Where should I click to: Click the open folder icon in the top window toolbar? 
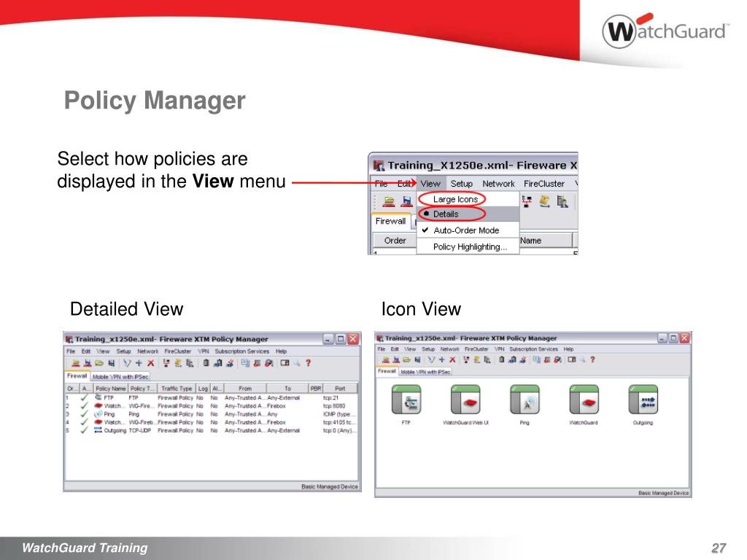tap(390, 201)
